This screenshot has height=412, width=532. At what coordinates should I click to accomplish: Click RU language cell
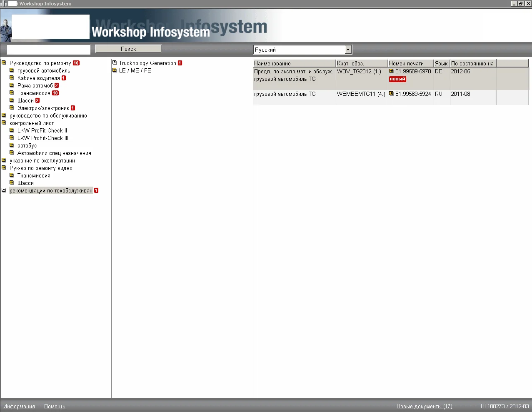pyautogui.click(x=439, y=94)
